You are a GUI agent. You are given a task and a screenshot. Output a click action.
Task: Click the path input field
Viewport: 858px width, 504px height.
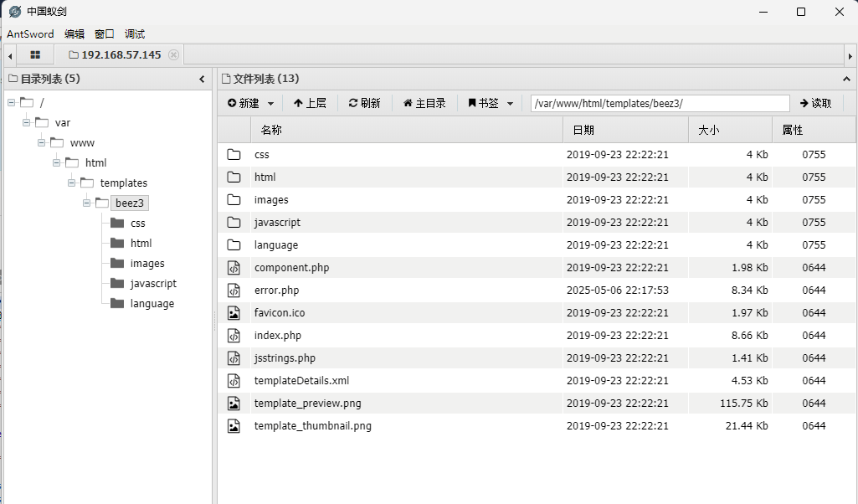pos(660,104)
